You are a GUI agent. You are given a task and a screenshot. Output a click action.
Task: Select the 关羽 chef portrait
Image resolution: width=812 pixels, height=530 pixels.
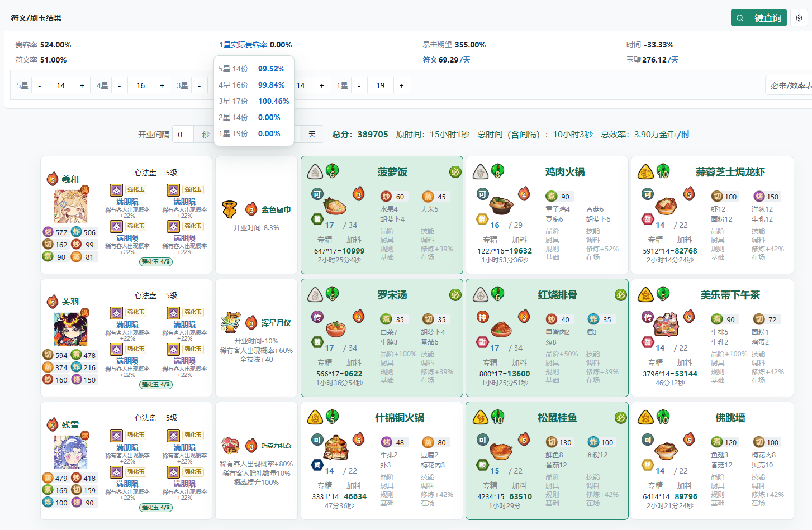click(70, 329)
